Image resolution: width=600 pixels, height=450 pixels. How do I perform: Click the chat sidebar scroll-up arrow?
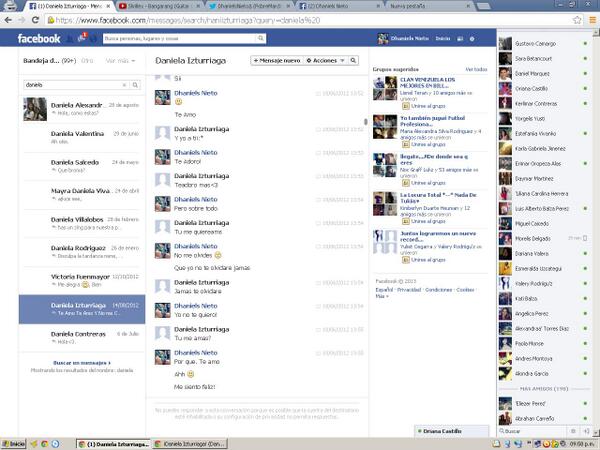coord(596,33)
